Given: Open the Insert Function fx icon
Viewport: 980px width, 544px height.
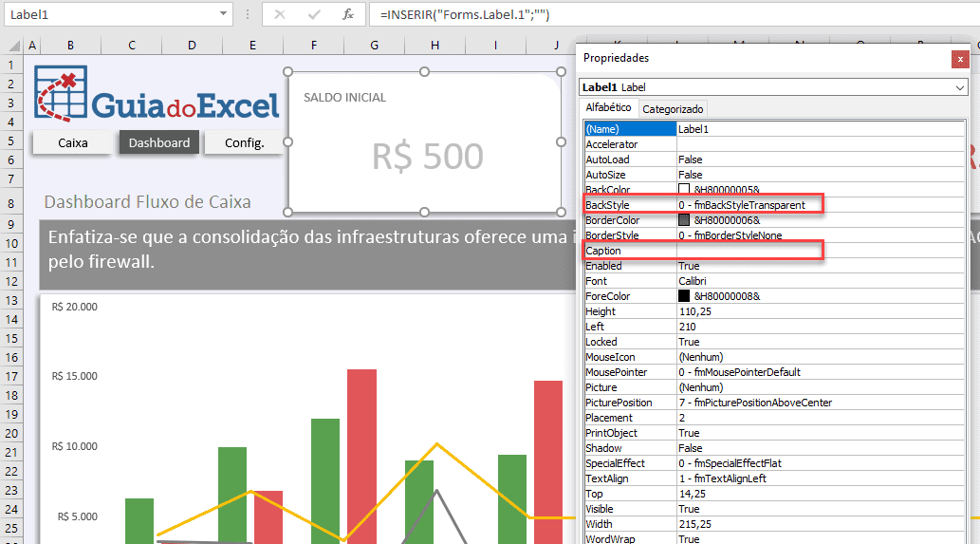Looking at the screenshot, I should click(348, 14).
